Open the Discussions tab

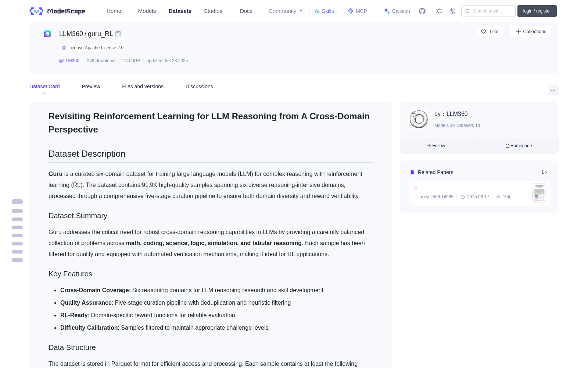tap(199, 86)
